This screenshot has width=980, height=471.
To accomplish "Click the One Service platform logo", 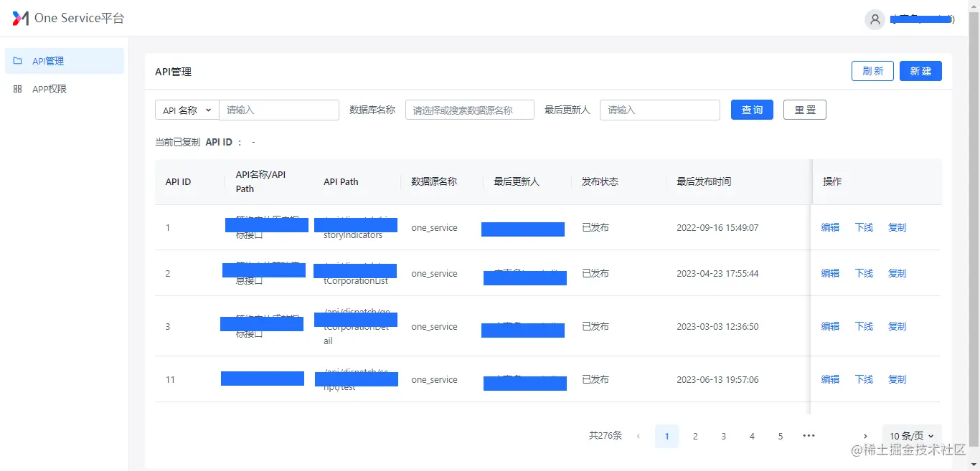I will coord(21,19).
